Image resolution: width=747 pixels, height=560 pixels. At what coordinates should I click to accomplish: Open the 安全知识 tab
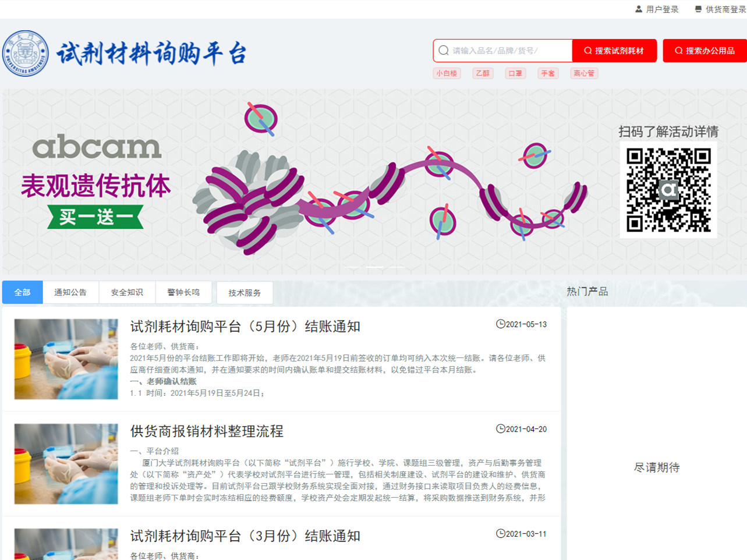pyautogui.click(x=127, y=292)
